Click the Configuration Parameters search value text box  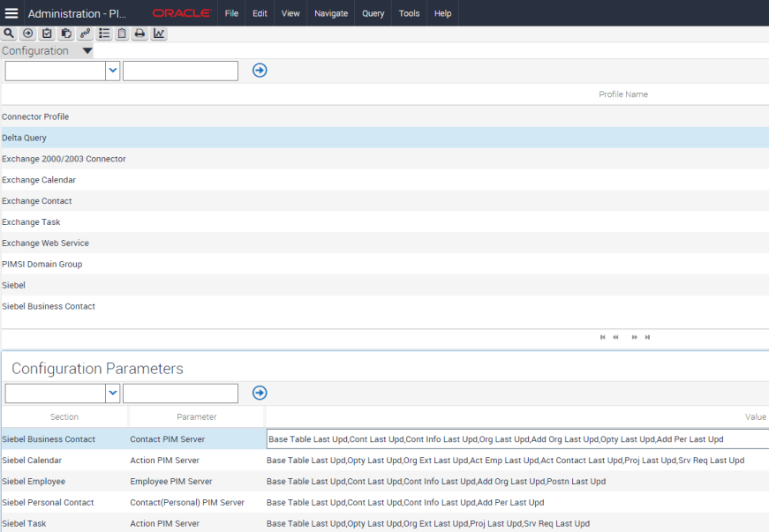pyautogui.click(x=180, y=393)
